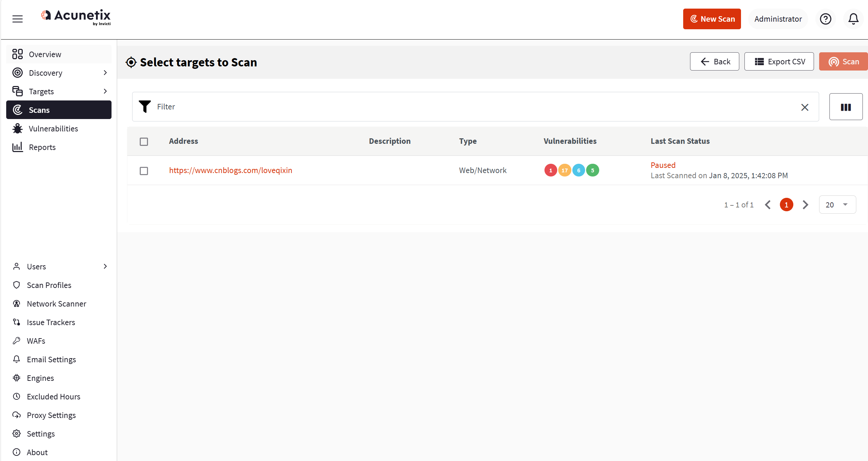This screenshot has height=461, width=868.
Task: Check the cnblogs target row checkbox
Action: tap(144, 171)
